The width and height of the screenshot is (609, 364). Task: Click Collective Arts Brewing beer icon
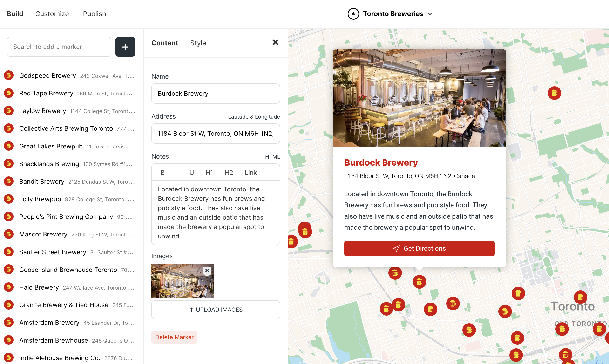9,128
